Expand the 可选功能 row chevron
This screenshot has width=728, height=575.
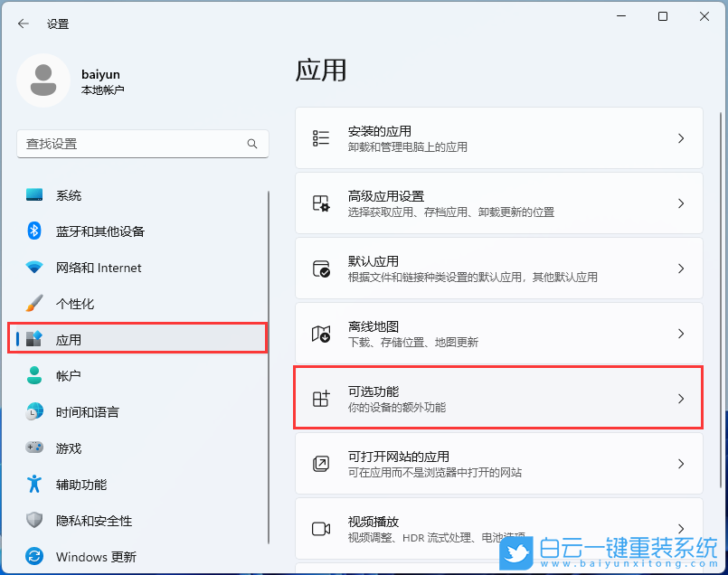coord(681,398)
